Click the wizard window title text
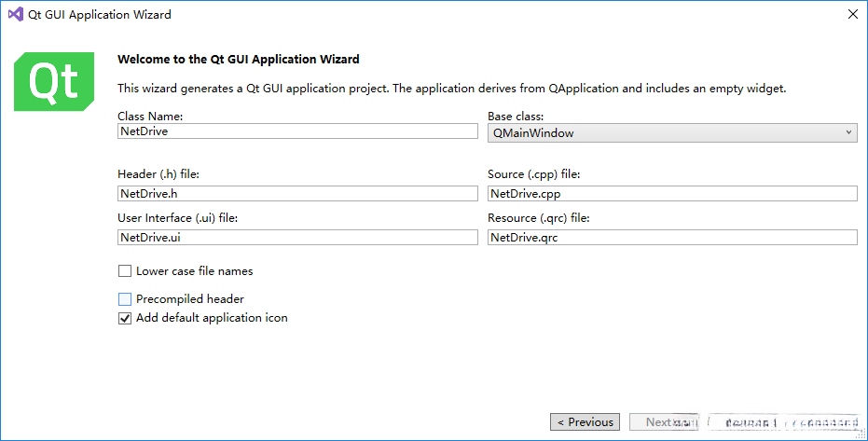868x441 pixels. pyautogui.click(x=102, y=15)
